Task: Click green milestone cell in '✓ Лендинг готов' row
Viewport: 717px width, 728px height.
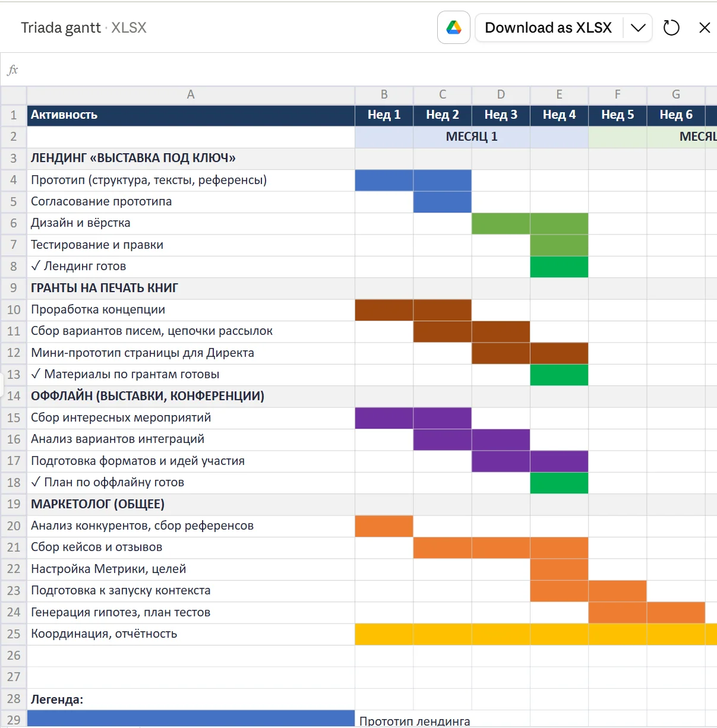Action: [559, 267]
